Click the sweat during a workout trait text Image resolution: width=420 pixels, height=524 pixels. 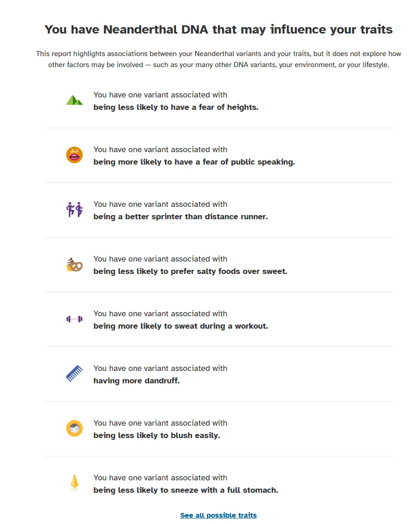(181, 326)
